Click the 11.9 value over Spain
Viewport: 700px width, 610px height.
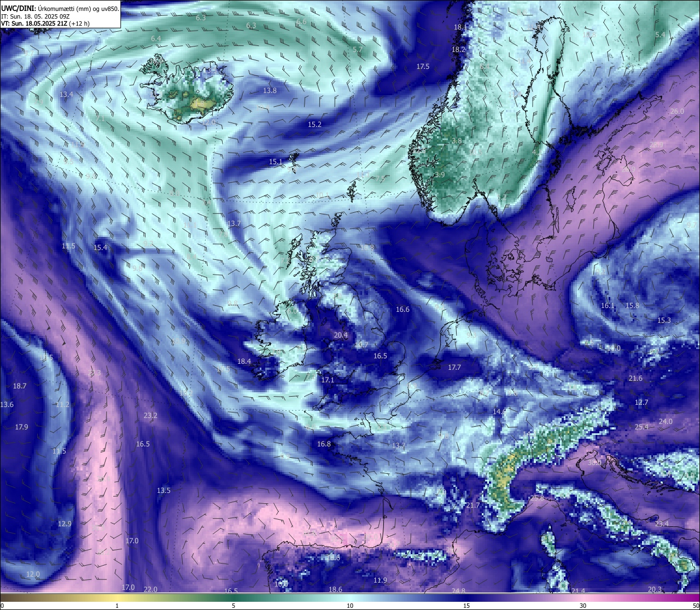[380, 580]
